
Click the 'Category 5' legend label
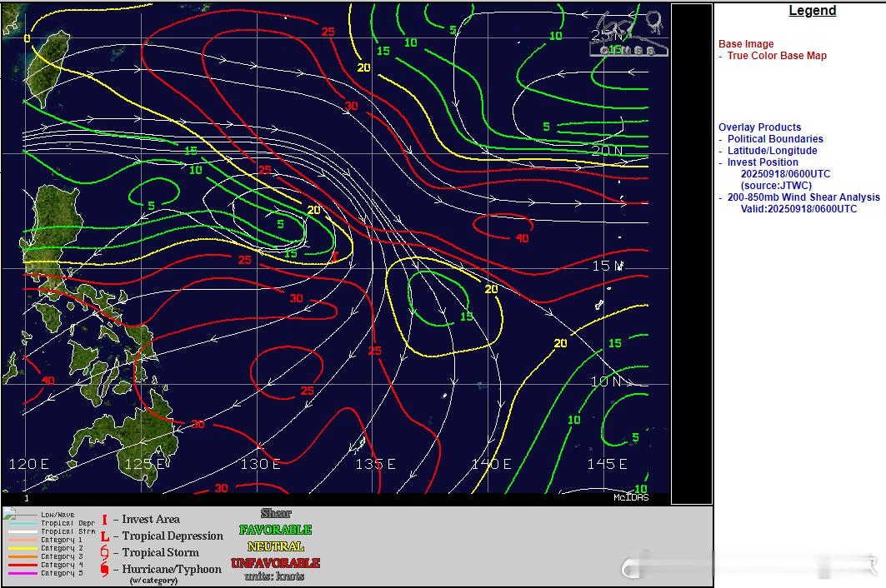tap(62, 573)
